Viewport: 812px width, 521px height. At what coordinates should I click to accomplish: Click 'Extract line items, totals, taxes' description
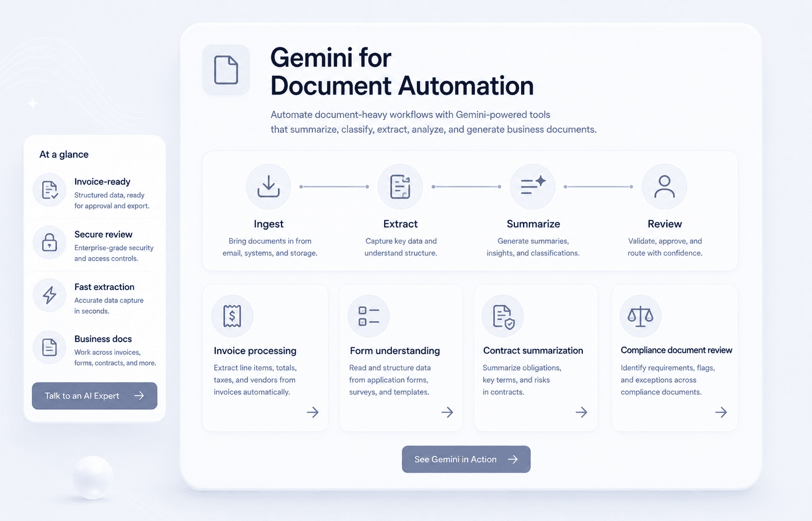[x=255, y=380]
